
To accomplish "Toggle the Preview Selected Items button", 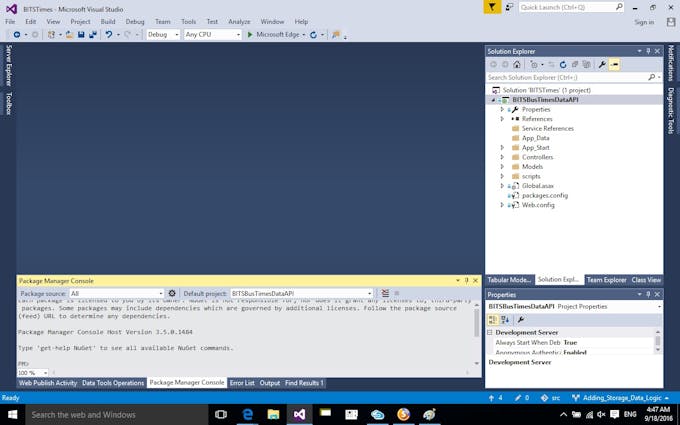I will 614,64.
